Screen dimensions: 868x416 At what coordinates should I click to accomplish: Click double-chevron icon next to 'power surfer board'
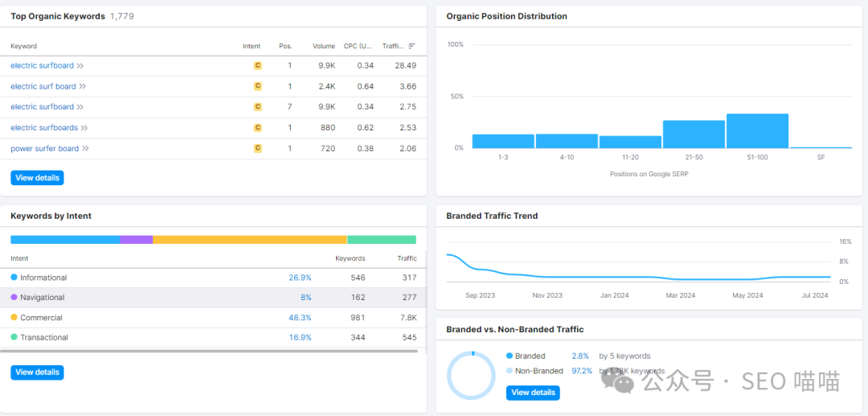(x=85, y=149)
